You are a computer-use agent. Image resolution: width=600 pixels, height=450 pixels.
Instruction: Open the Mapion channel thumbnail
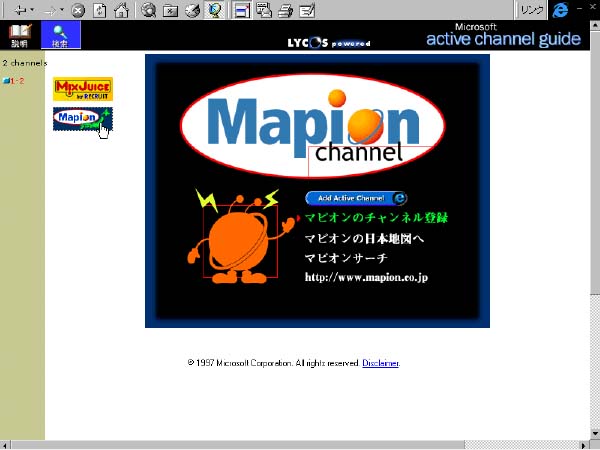[83, 119]
